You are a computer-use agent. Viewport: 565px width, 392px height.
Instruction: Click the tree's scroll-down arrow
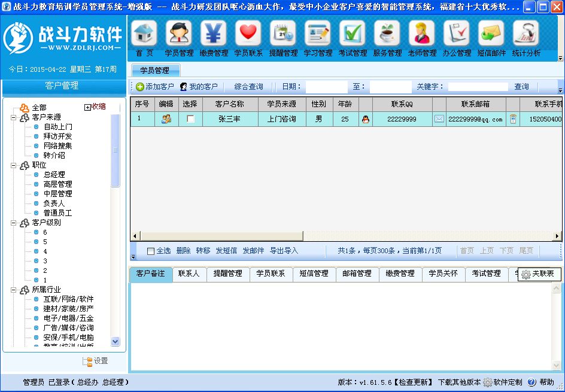(x=116, y=341)
